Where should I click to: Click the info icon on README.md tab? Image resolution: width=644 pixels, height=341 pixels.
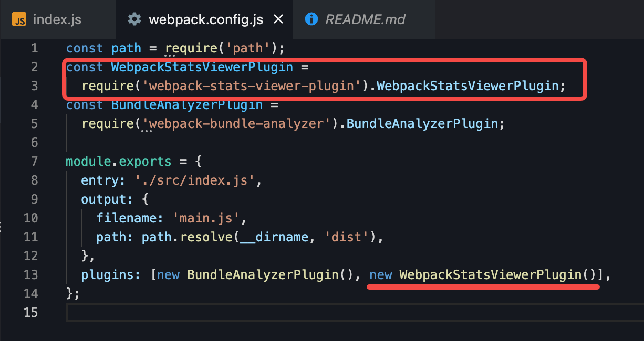311,19
